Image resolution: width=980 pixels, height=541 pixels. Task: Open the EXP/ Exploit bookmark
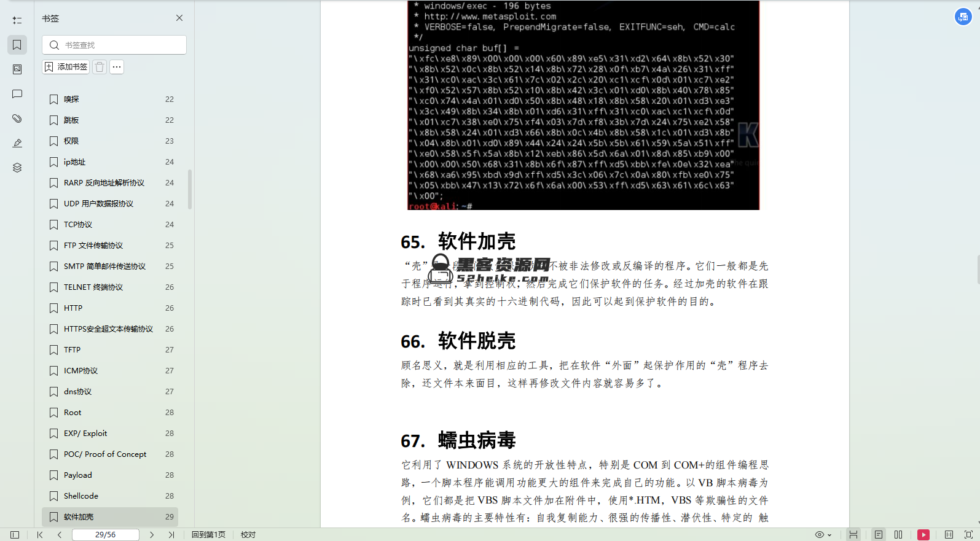110,434
